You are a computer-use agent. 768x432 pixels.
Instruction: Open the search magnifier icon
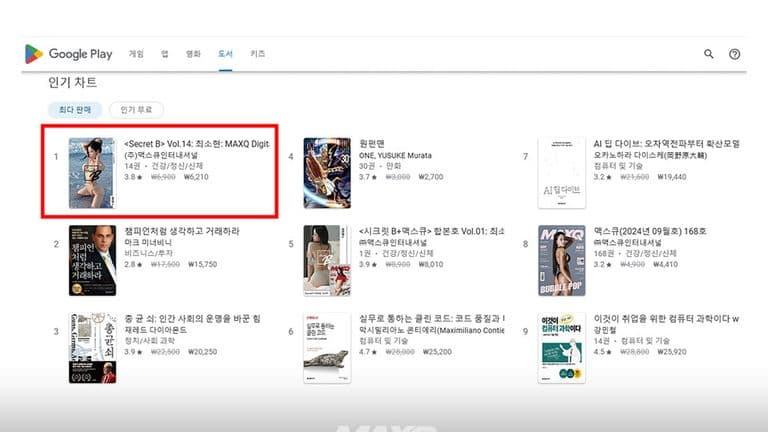(709, 54)
